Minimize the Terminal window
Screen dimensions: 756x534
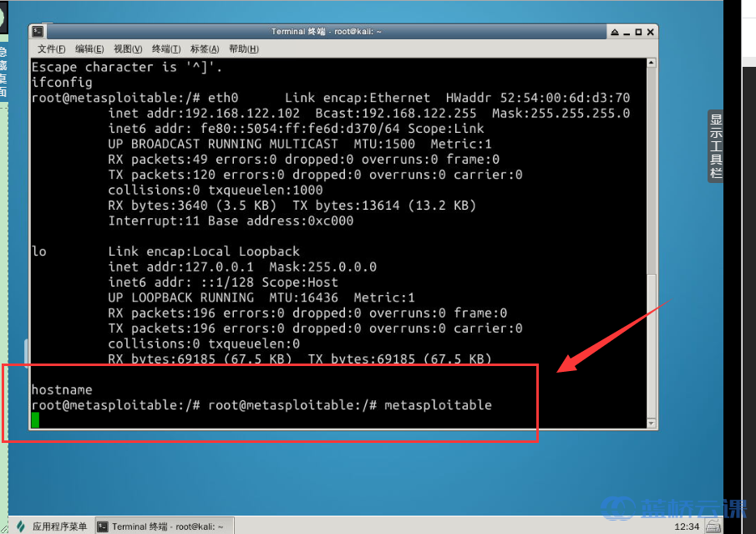(627, 33)
